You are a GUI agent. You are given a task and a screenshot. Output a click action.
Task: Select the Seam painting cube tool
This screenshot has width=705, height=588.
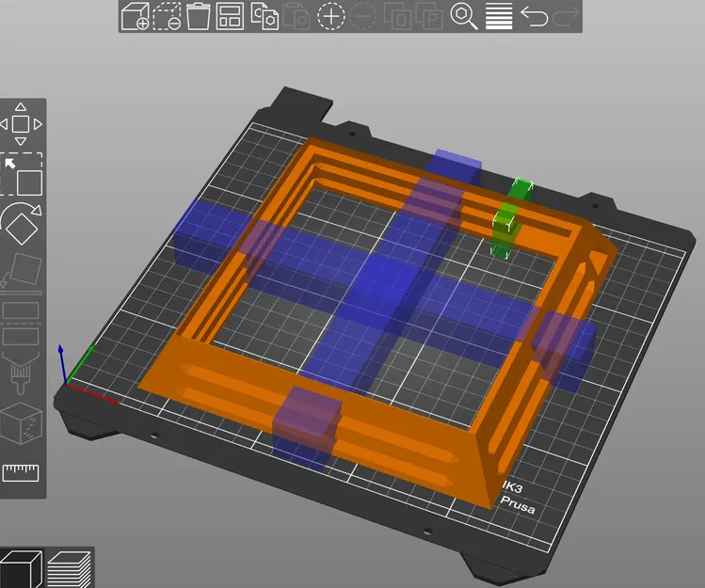21,422
